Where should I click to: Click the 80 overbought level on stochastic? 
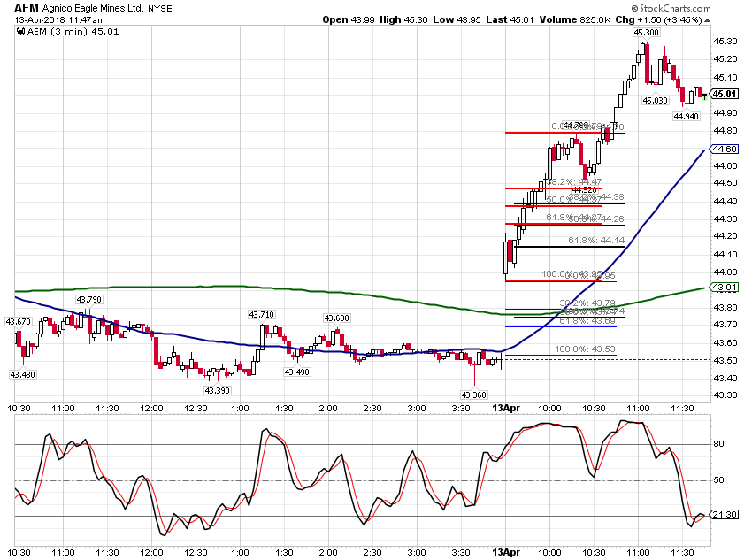[x=718, y=443]
